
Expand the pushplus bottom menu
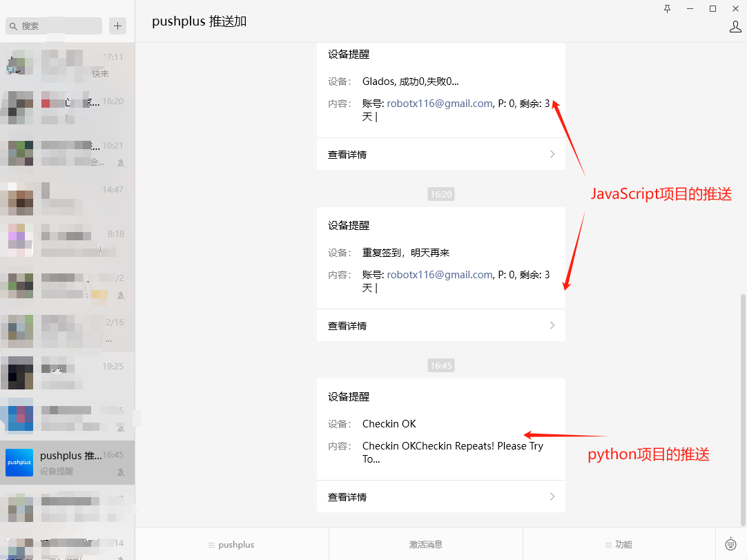pos(231,544)
